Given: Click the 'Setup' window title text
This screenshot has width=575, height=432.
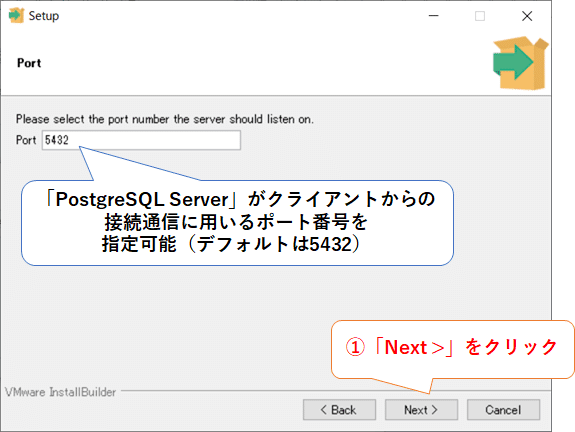Looking at the screenshot, I should point(44,16).
